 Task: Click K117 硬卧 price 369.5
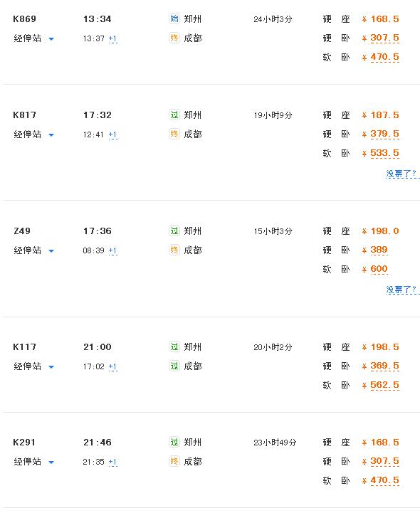384,366
